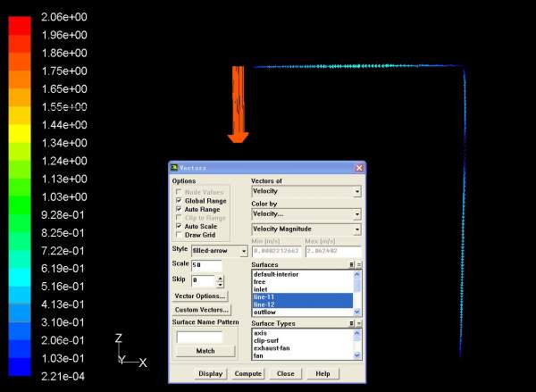This screenshot has height=392, width=536.
Task: Click the Vectors dialog title bar
Action: coord(266,168)
